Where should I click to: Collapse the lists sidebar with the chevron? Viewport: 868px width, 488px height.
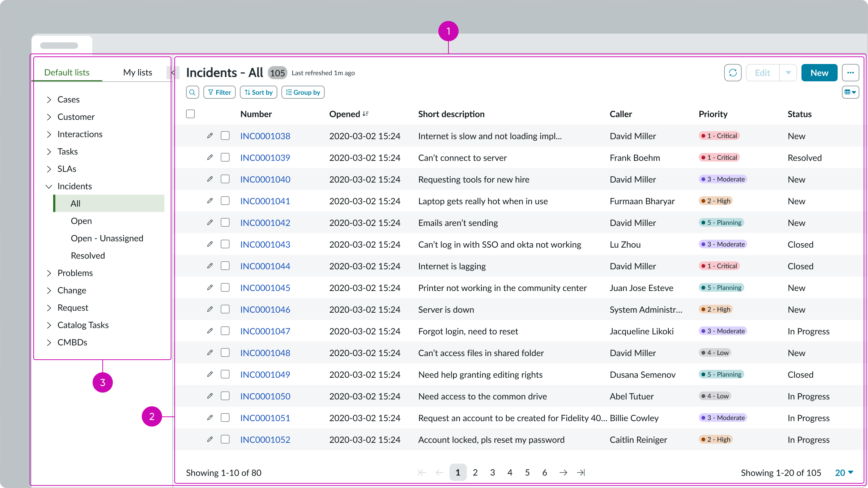[173, 72]
